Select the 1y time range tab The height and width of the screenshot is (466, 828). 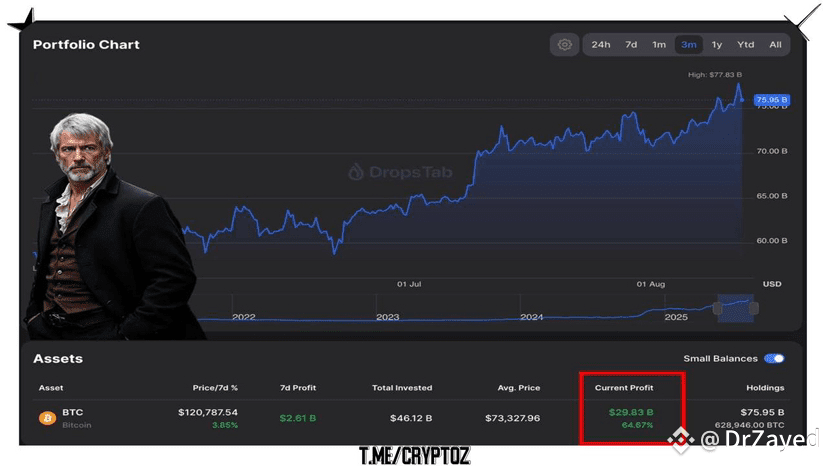pos(717,45)
